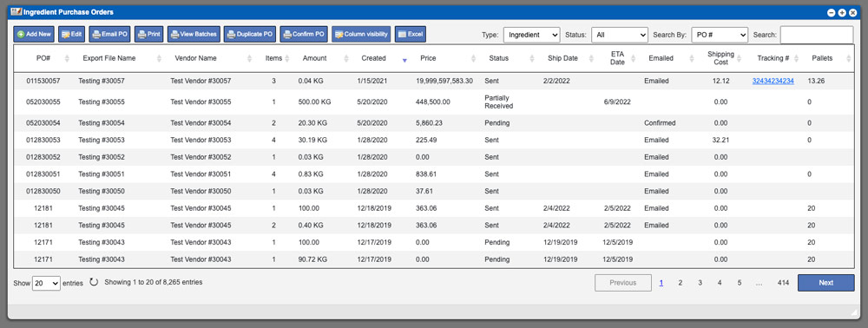Image resolution: width=868 pixels, height=328 pixels.
Task: Go to page 2
Action: coord(681,283)
